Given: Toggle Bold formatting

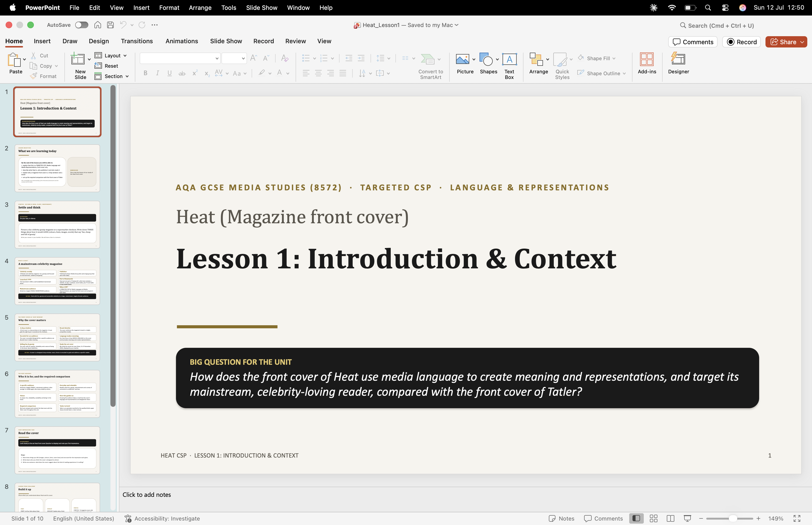Looking at the screenshot, I should [x=145, y=73].
